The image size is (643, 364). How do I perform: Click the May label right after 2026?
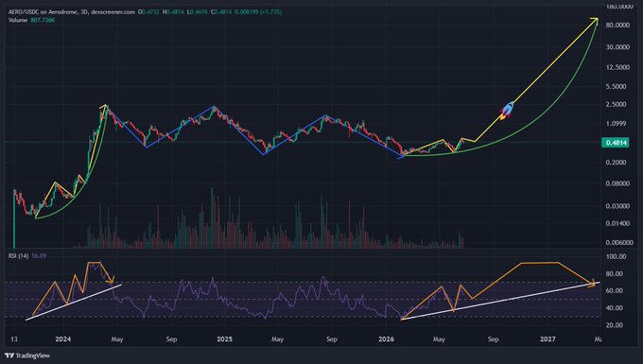439,339
